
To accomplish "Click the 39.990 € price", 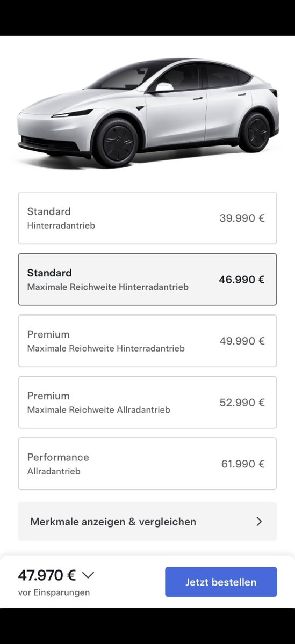I will click(242, 218).
